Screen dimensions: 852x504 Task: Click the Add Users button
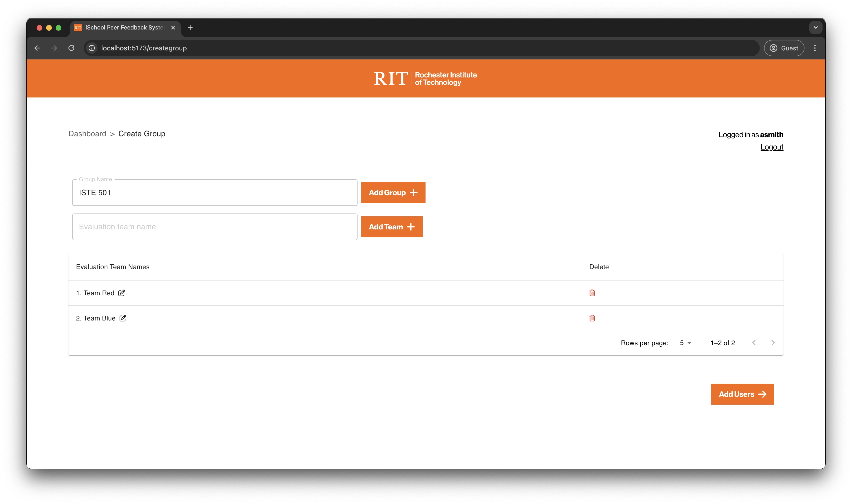pos(742,394)
